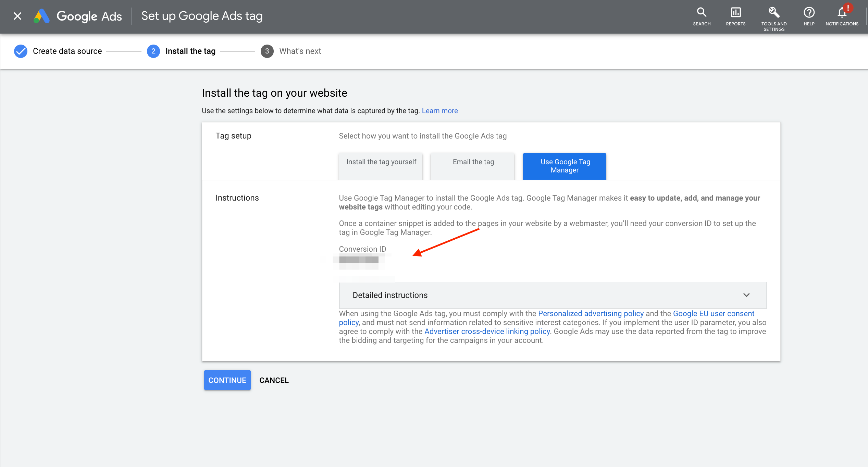
Task: Click the Google Ads logo
Action: pyautogui.click(x=78, y=16)
